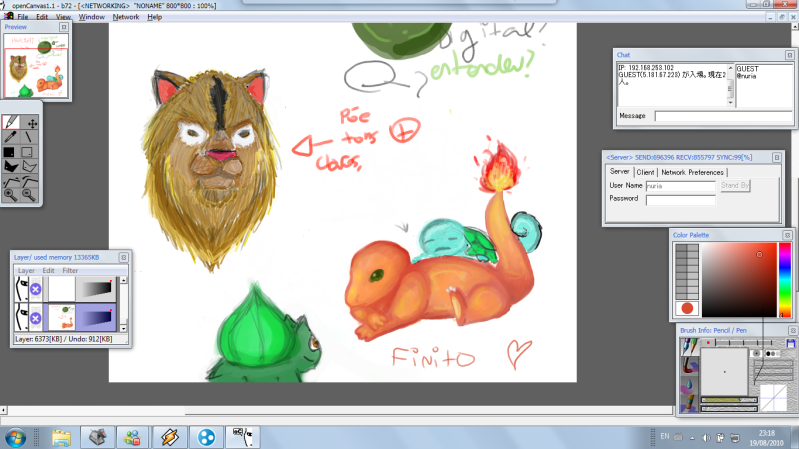Viewport: 799px width, 449px height.
Task: Toggle the soft round brush tip option
Action: [757, 353]
